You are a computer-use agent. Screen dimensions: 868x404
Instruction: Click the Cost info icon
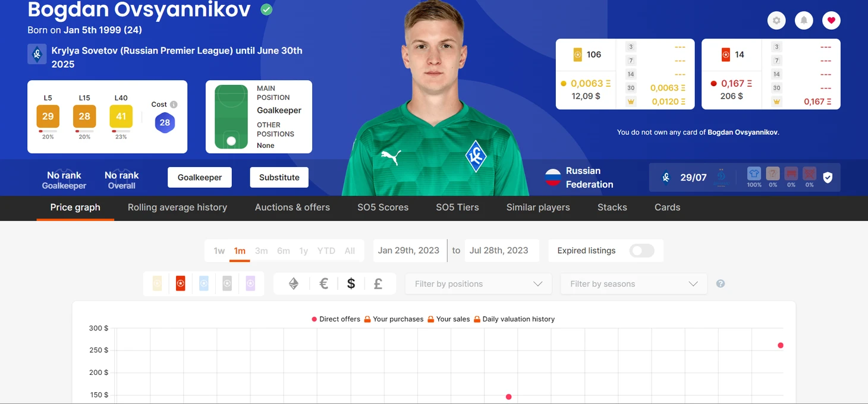174,105
